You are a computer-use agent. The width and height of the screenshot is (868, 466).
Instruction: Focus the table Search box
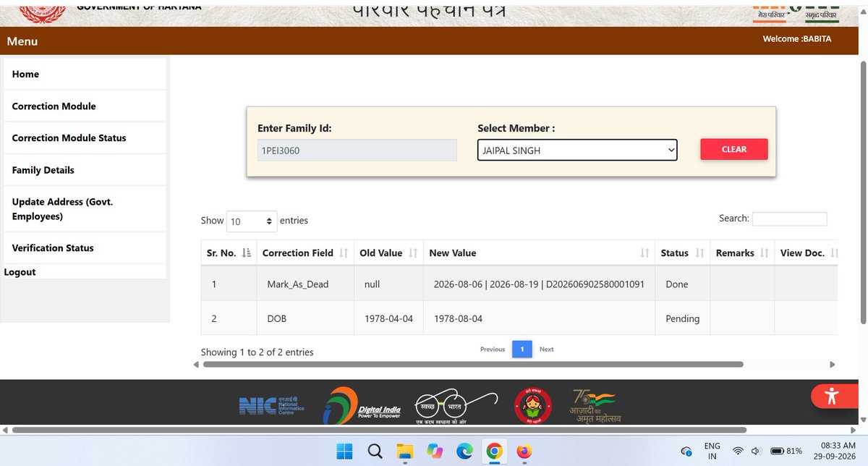pos(790,219)
